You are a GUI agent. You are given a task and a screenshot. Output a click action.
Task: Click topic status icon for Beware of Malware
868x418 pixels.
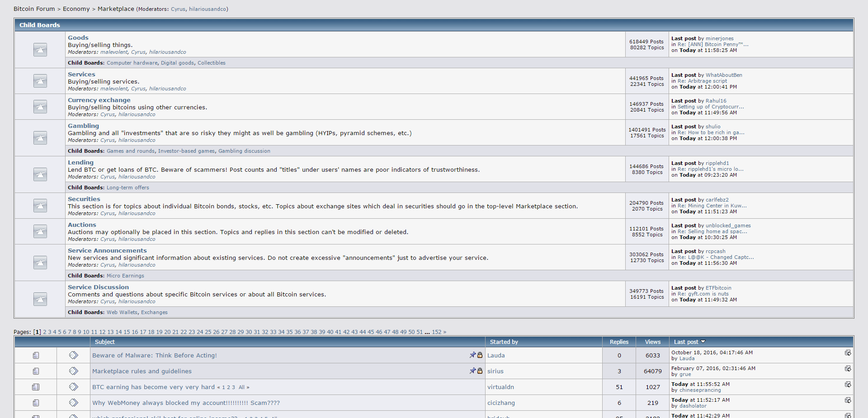[36, 356]
